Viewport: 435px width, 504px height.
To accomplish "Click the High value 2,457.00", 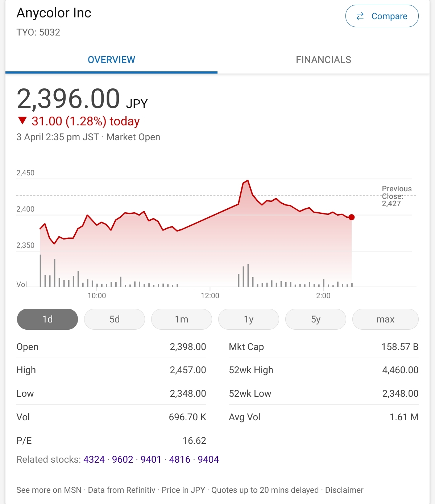I will coord(188,370).
